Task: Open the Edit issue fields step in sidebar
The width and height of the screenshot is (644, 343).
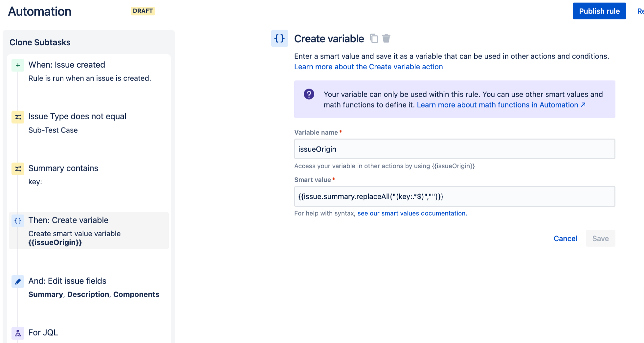Action: 89,287
